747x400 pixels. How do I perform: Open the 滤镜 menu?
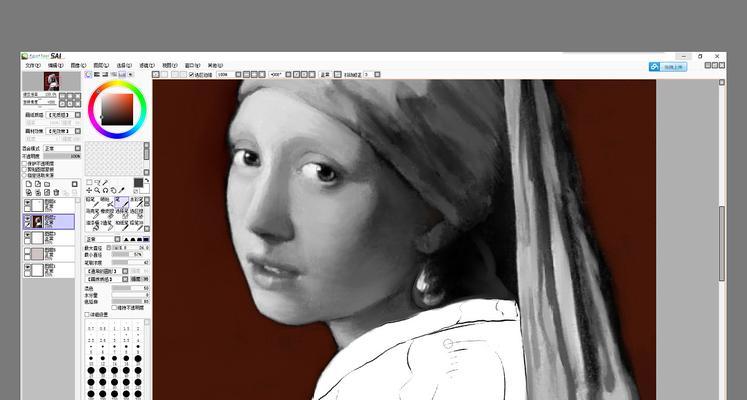[x=147, y=65]
